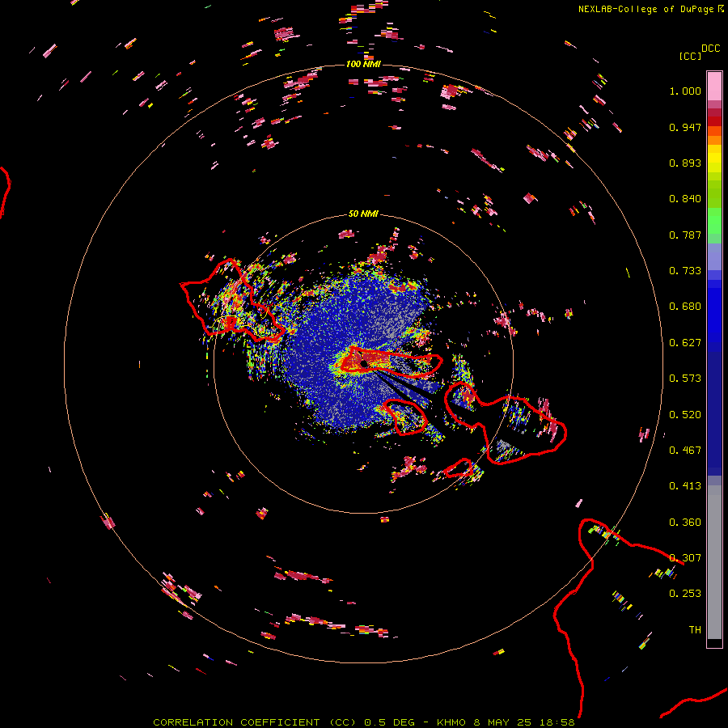This screenshot has height=728, width=728.
Task: Click the 50 NMI range ring label
Action: click(363, 214)
